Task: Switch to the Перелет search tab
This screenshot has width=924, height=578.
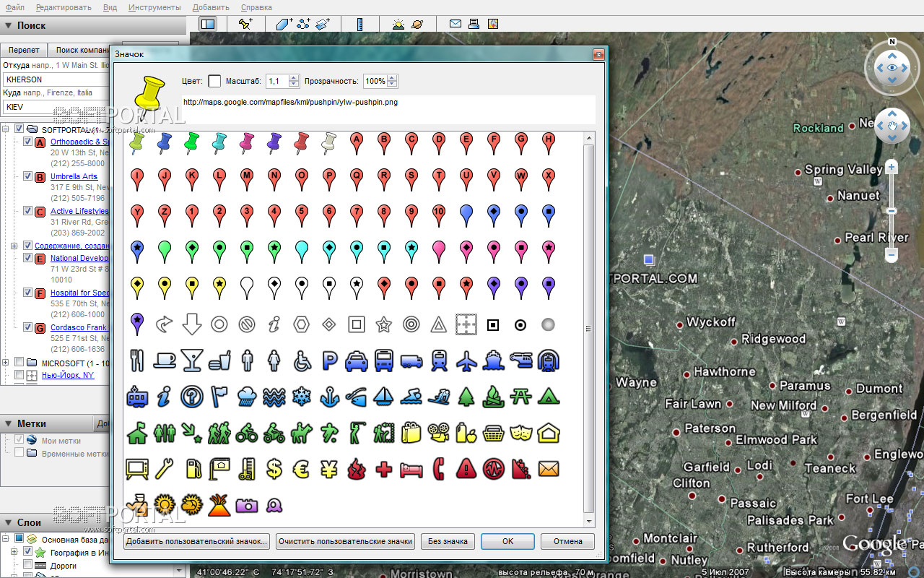Action: (x=24, y=50)
